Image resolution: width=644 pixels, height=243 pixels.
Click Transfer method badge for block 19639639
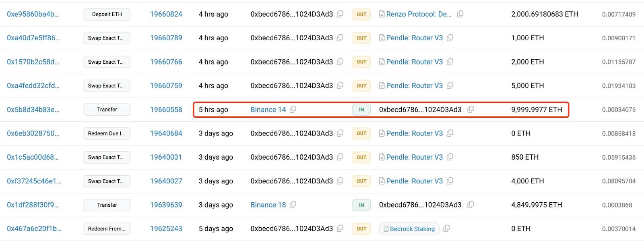coord(107,205)
